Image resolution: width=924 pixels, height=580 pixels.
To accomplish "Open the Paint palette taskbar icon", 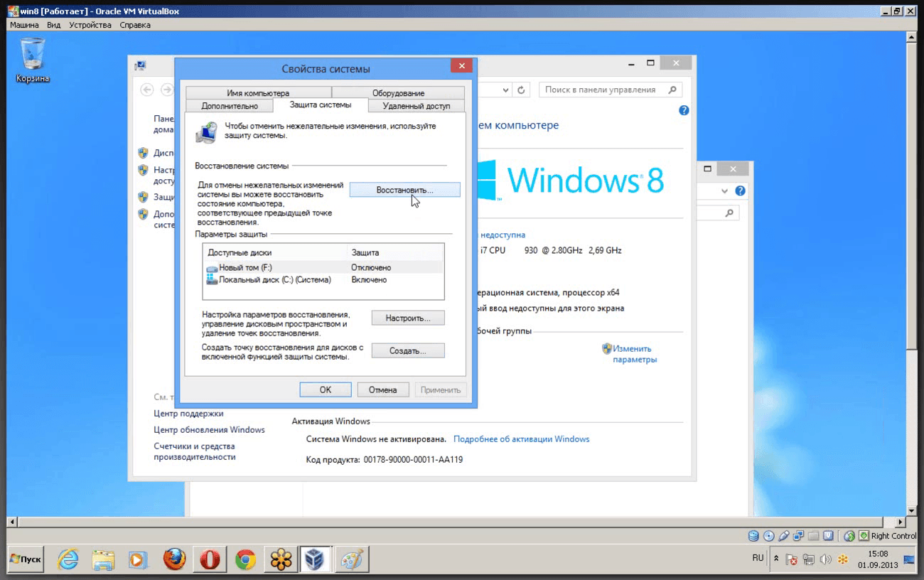I will pos(352,559).
